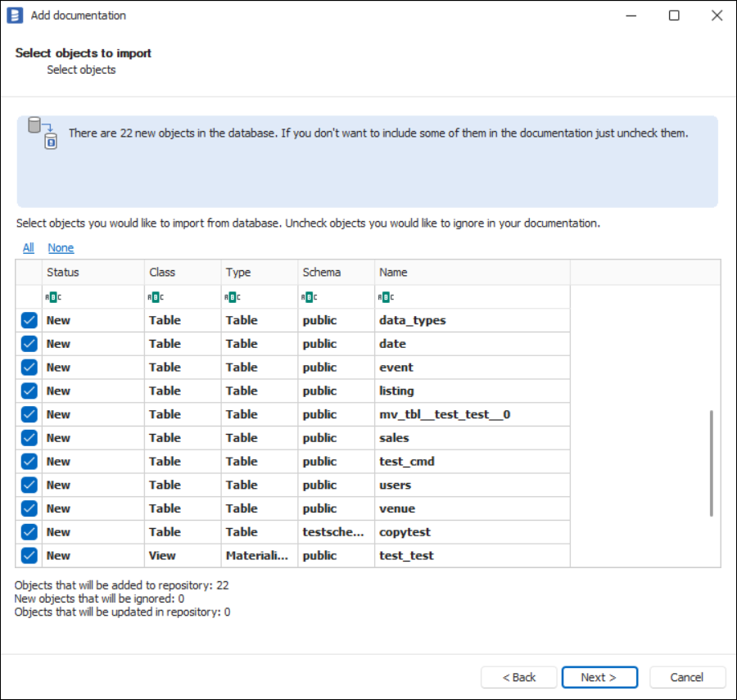Cancel the import wizard
The height and width of the screenshot is (700, 737).
tap(687, 677)
